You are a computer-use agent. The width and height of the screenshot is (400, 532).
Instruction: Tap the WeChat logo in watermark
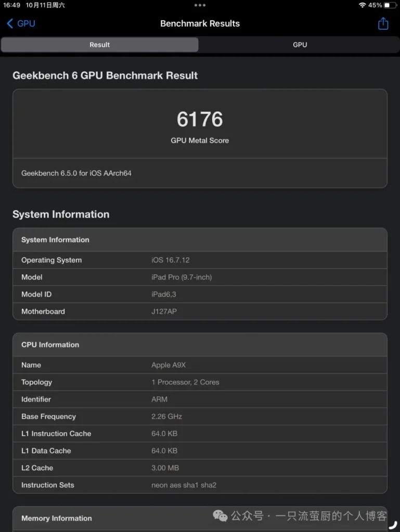click(x=221, y=516)
